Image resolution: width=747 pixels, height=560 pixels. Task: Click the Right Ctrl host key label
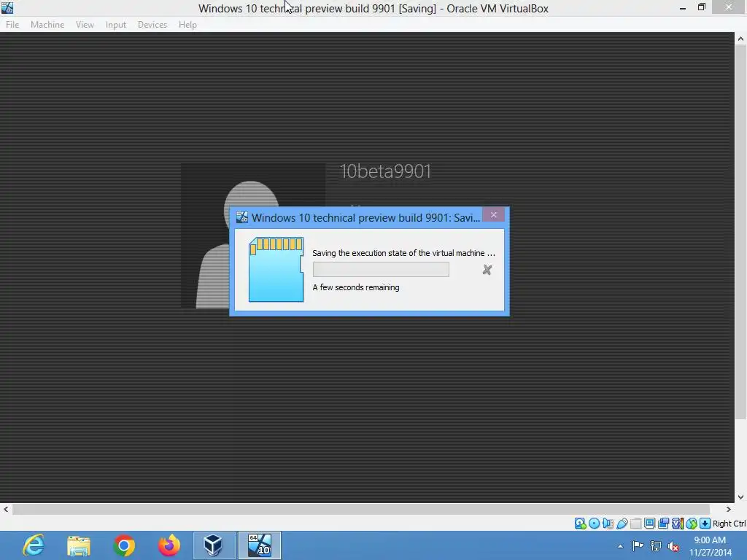tap(729, 524)
